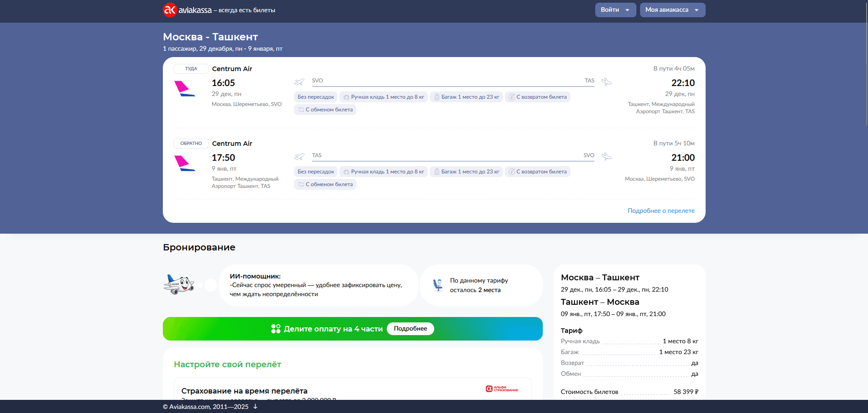The width and height of the screenshot is (868, 413).
Task: Click Подробнее button on payment banner
Action: click(410, 329)
